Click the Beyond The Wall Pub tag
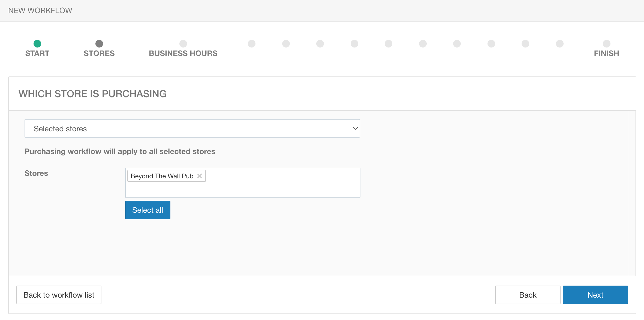Image resolution: width=644 pixels, height=320 pixels. click(162, 176)
